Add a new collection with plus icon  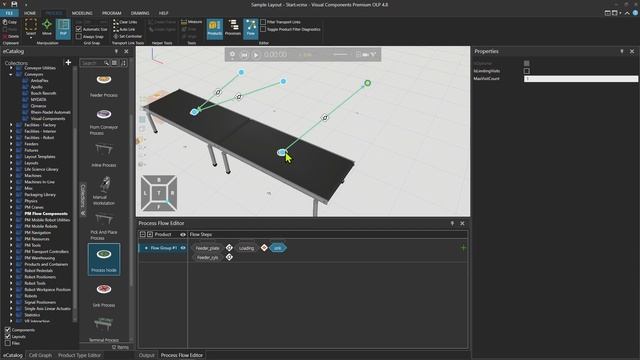(x=68, y=62)
